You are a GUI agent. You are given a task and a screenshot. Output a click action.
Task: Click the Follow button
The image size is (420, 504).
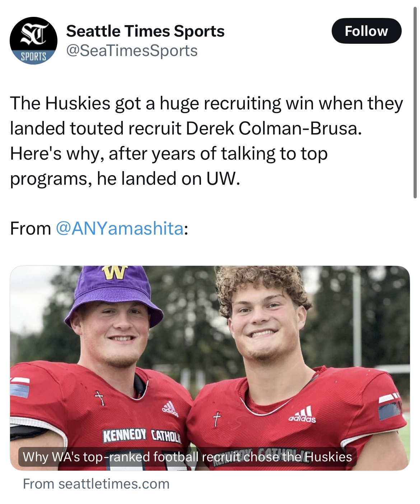coord(366,31)
